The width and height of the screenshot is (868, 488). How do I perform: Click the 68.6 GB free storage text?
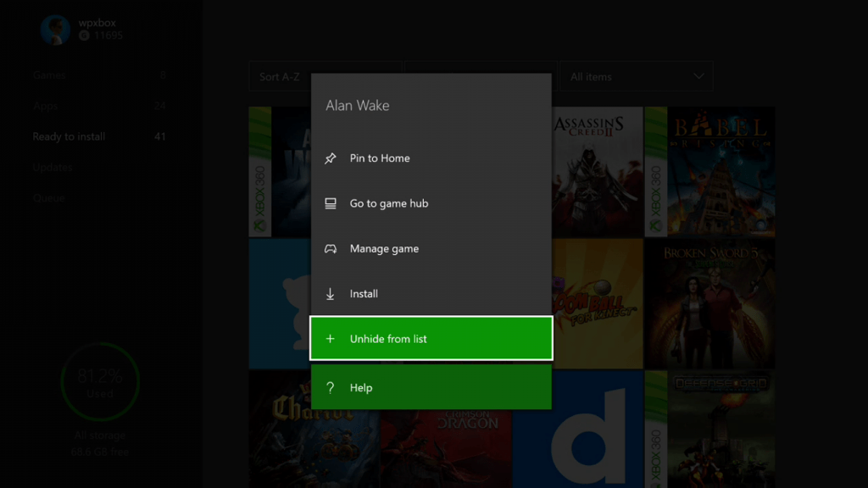click(100, 452)
